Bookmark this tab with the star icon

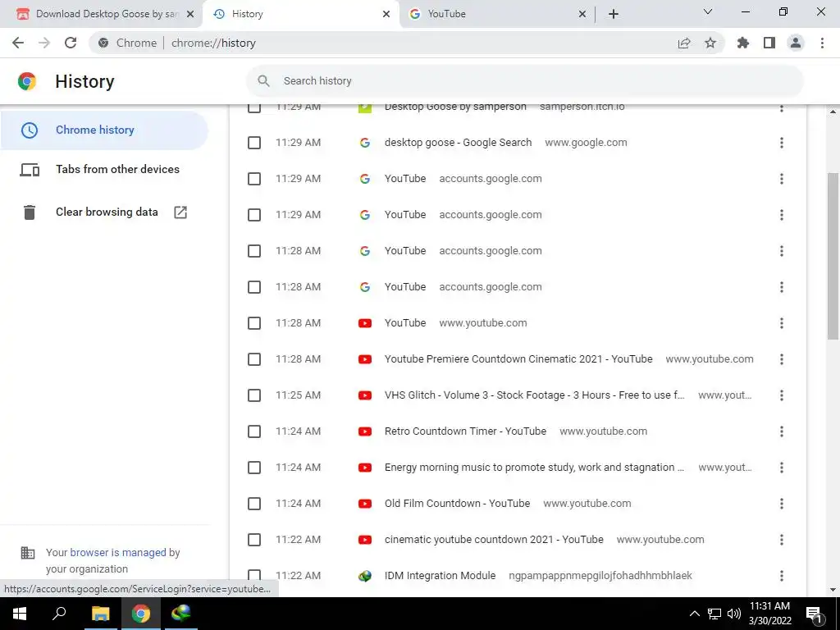click(710, 43)
